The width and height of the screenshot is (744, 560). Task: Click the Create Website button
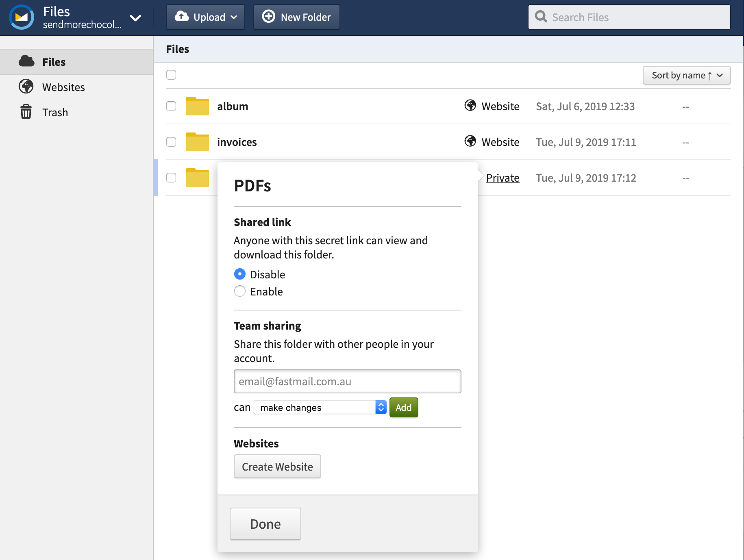277,467
